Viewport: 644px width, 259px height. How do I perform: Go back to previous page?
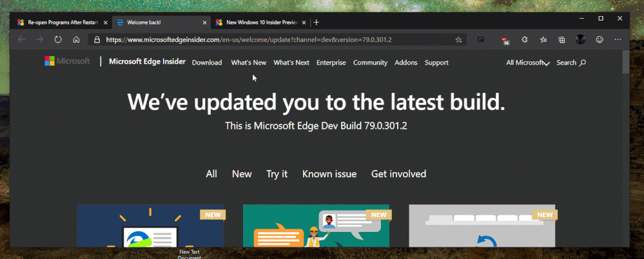(22, 39)
